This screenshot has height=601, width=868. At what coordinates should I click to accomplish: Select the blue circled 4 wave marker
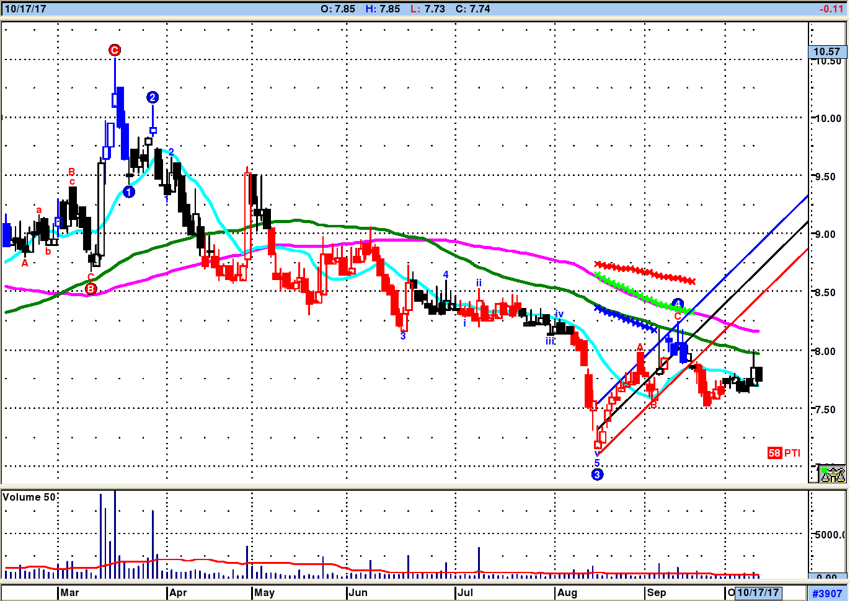pos(678,304)
